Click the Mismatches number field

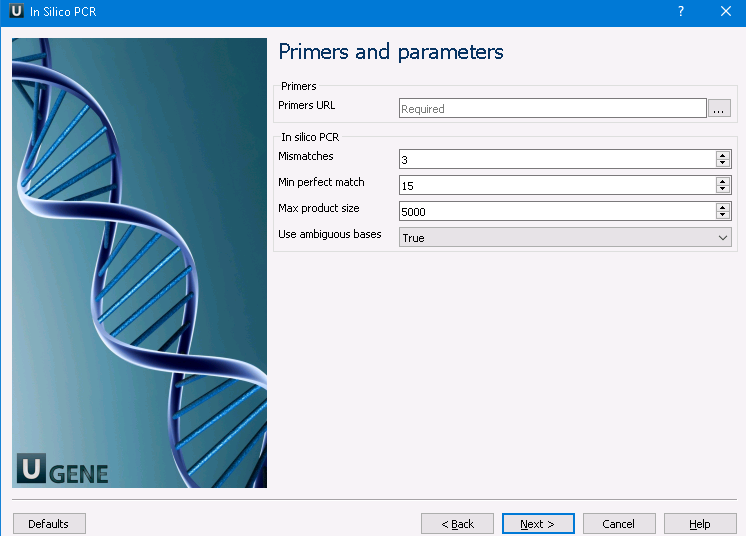[556, 159]
